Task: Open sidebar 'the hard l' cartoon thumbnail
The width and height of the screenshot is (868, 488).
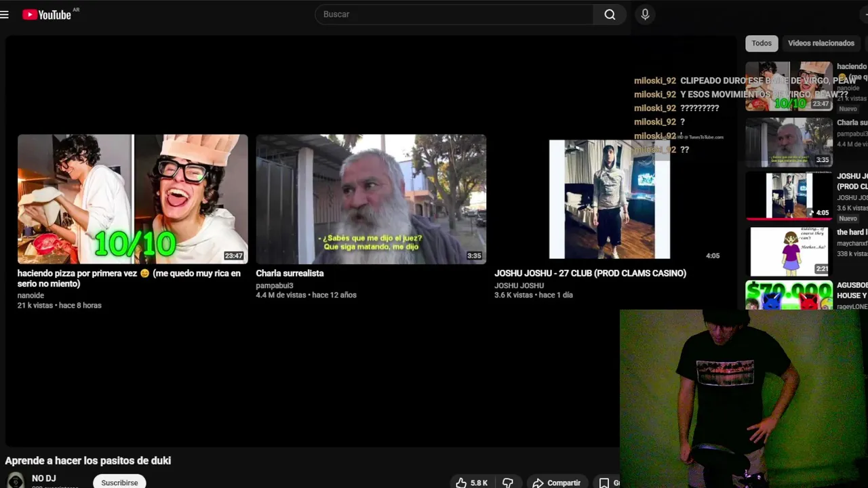Action: [789, 251]
